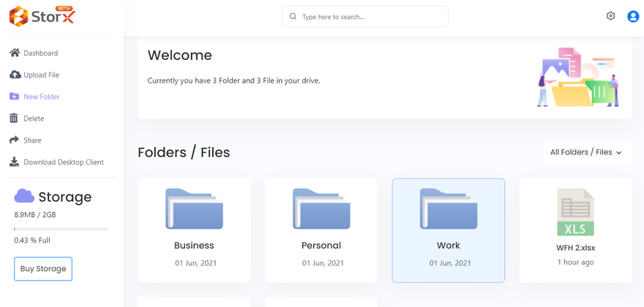Click the Share menu label

click(33, 140)
